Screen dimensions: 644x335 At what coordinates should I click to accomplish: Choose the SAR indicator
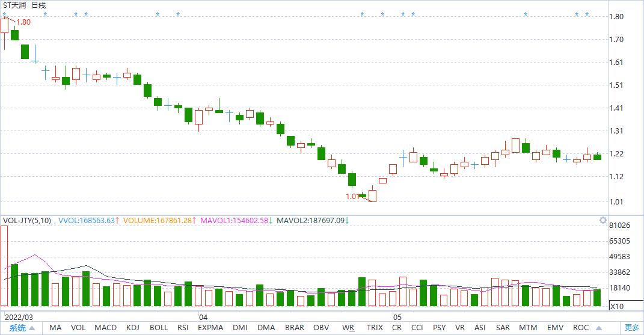point(503,328)
